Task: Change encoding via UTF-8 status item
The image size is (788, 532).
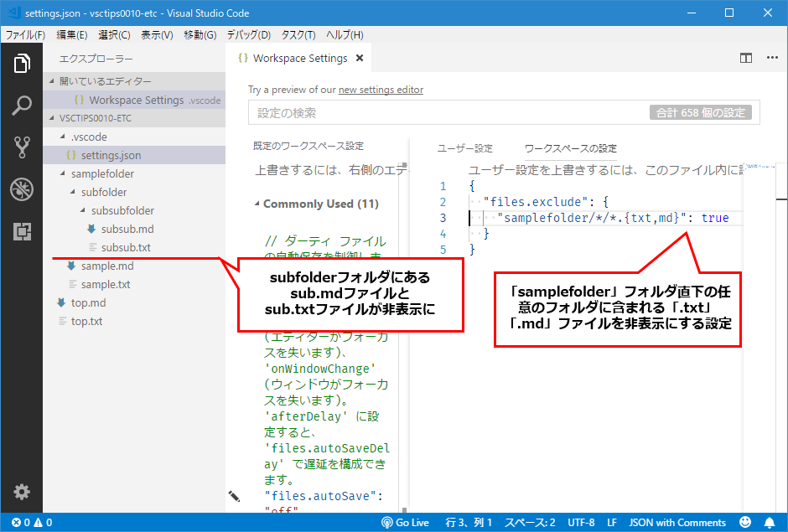Action: point(581,523)
